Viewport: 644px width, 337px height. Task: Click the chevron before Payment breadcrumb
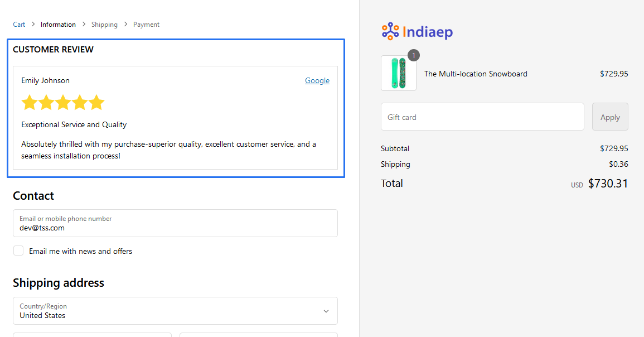125,24
